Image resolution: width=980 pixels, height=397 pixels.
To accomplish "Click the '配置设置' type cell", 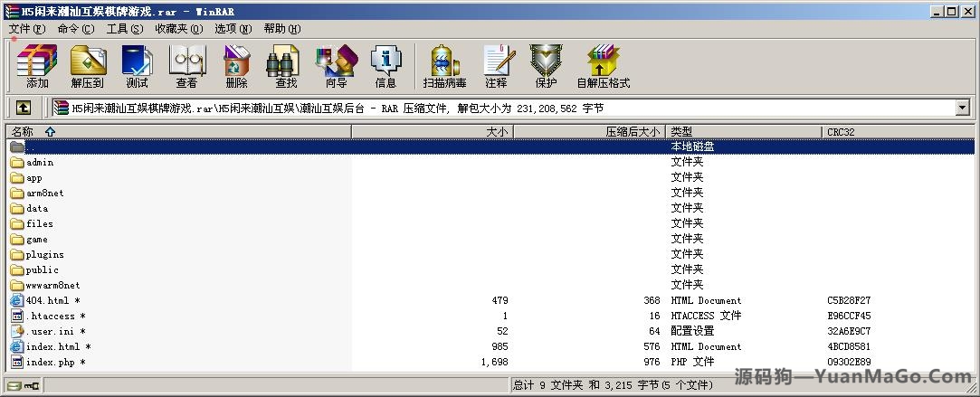I will pos(692,331).
